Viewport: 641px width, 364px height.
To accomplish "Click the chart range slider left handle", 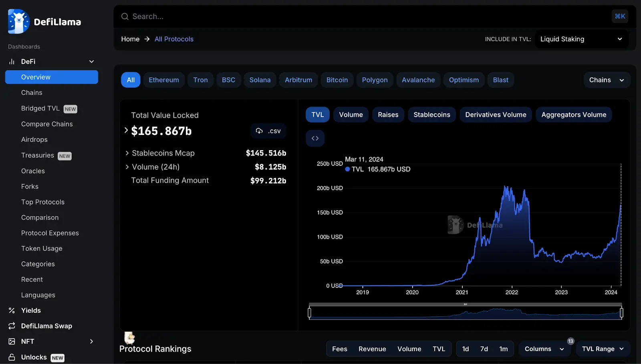I will (309, 313).
